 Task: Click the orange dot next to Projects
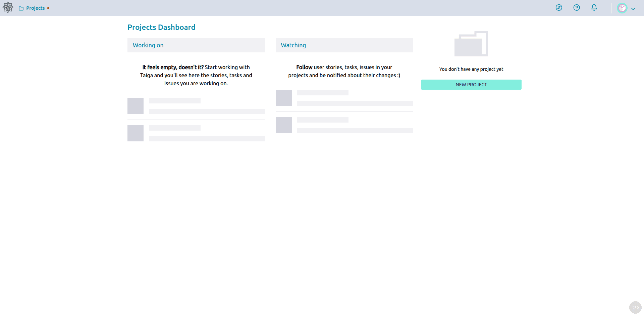(x=48, y=8)
